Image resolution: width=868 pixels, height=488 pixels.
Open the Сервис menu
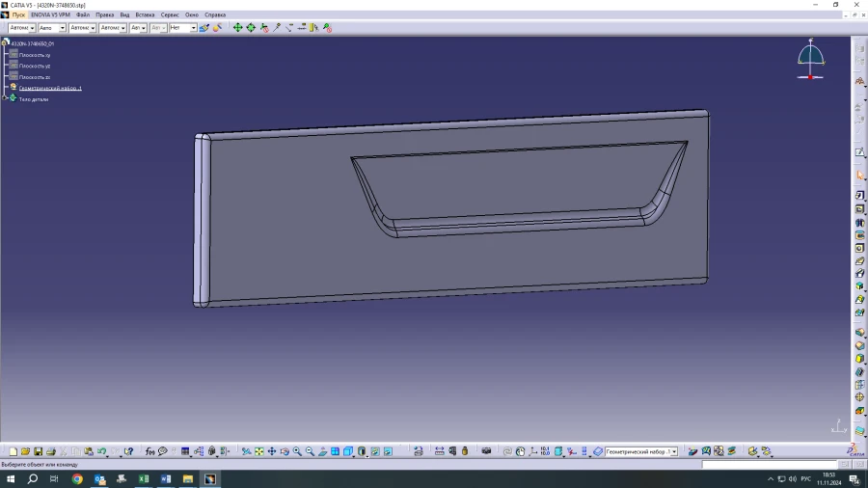tap(169, 14)
